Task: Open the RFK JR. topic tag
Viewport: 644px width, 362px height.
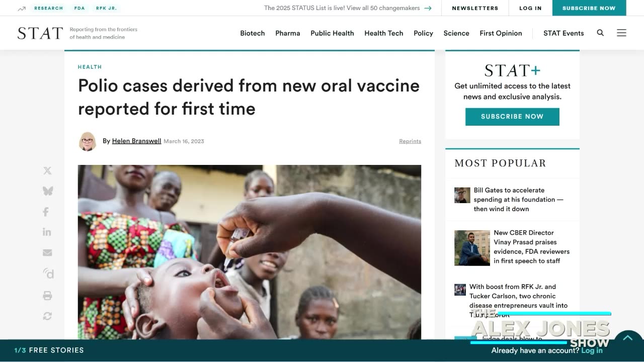Action: (106, 8)
